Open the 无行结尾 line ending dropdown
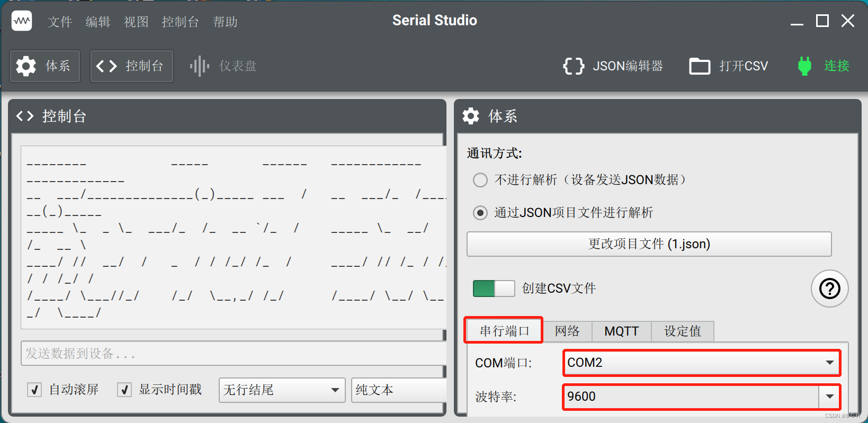 [x=282, y=390]
